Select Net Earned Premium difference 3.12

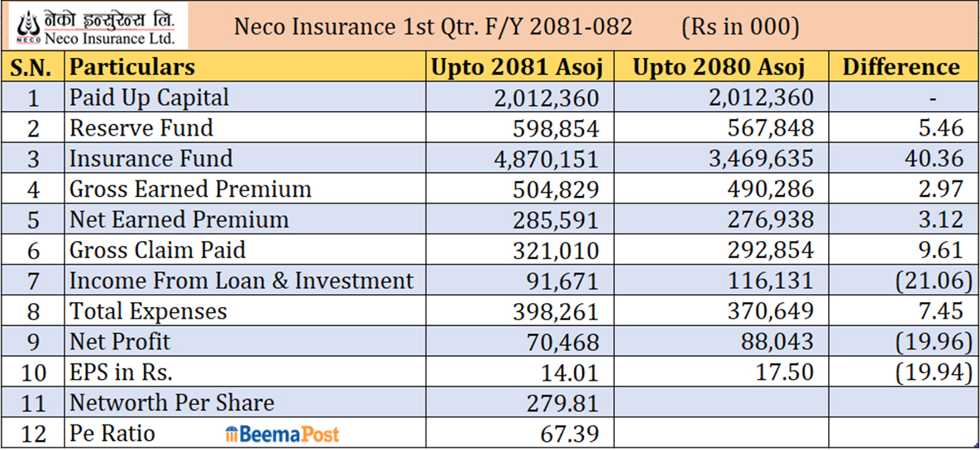click(936, 221)
